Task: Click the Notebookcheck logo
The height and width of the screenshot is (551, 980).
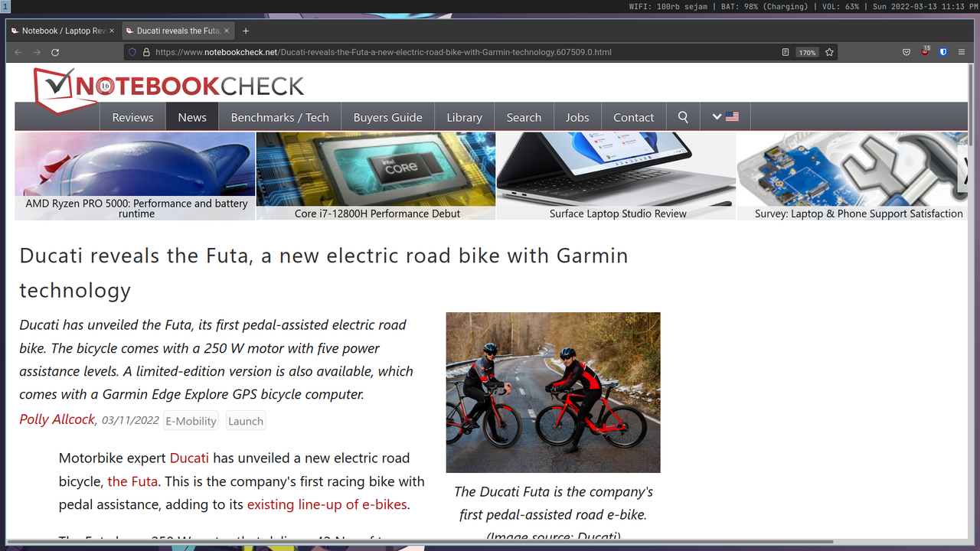Action: point(168,89)
